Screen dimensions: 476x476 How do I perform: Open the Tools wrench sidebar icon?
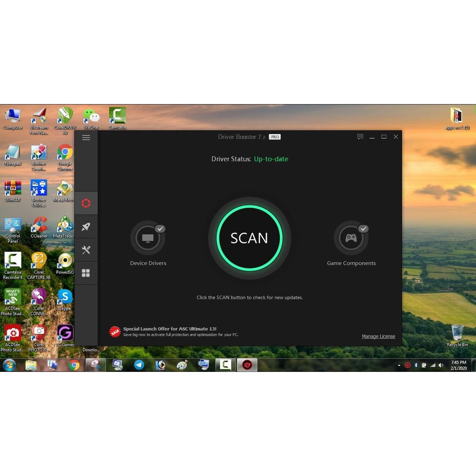tap(86, 250)
